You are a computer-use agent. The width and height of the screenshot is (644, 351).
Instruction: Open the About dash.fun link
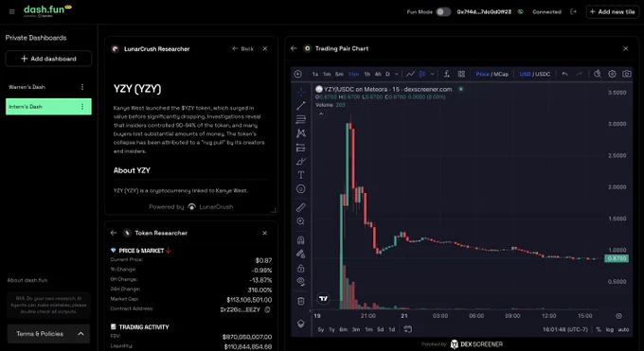[x=27, y=280]
